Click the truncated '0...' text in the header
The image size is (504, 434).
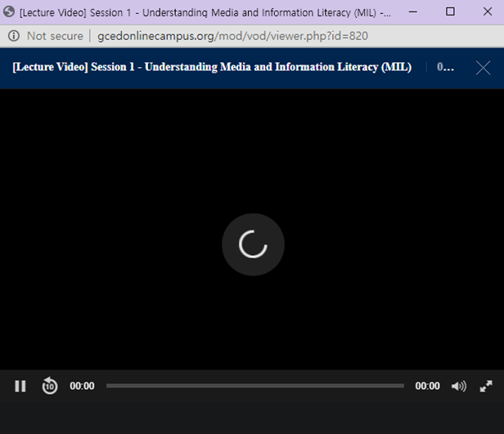445,67
